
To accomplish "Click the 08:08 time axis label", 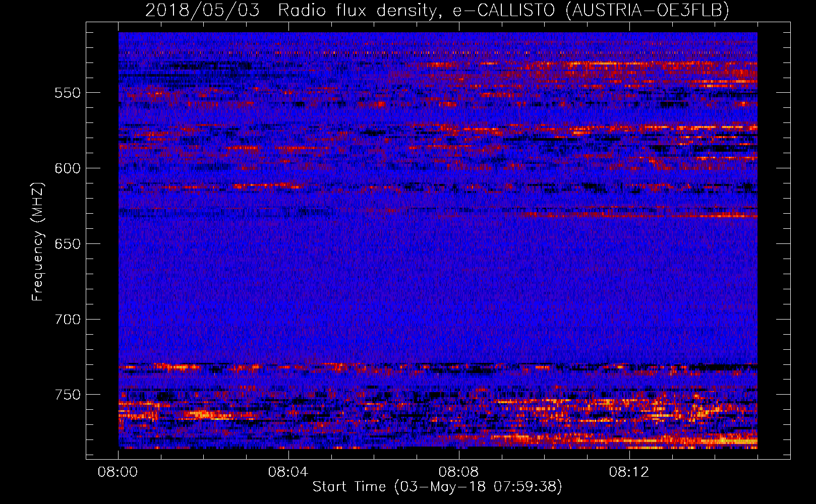I will pos(458,472).
